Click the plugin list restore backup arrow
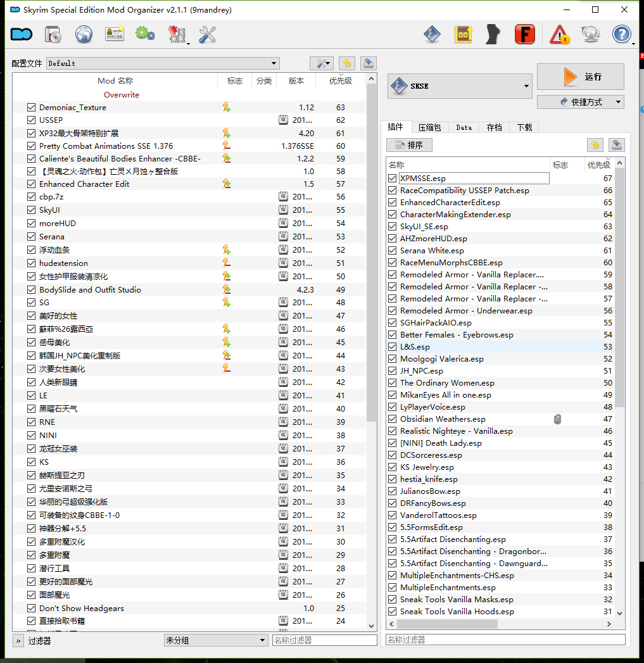Image resolution: width=644 pixels, height=663 pixels. pyautogui.click(x=595, y=145)
